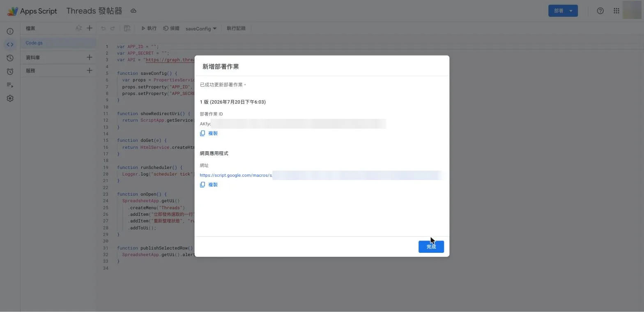Expand the saveConfig function dropdown
644x312 pixels.
[x=201, y=28]
